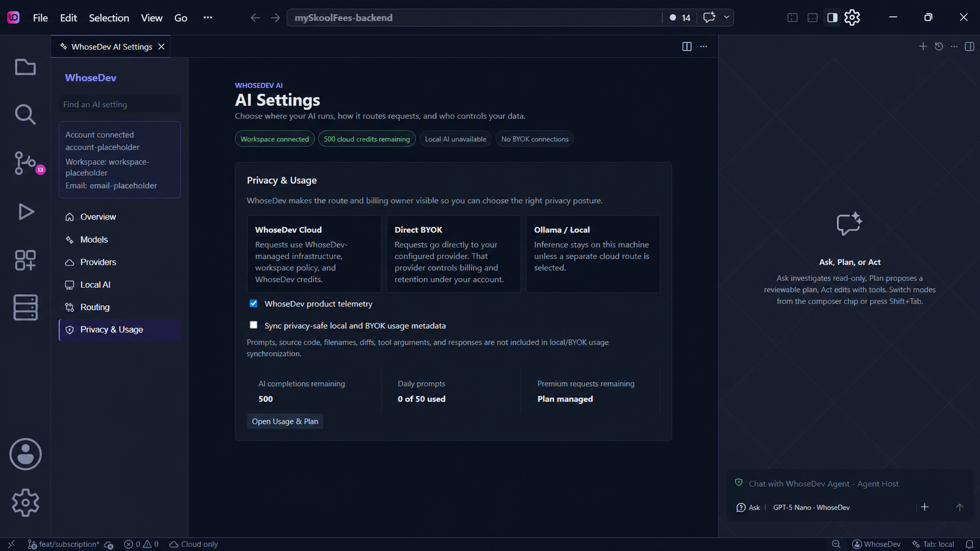This screenshot has width=980, height=551.
Task: Select Privacy & Usage settings section
Action: click(x=120, y=329)
